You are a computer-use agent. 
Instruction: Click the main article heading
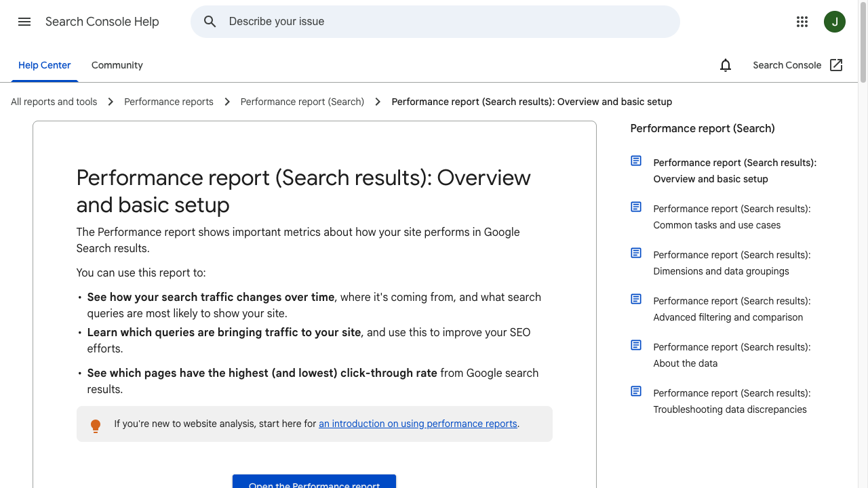(304, 191)
